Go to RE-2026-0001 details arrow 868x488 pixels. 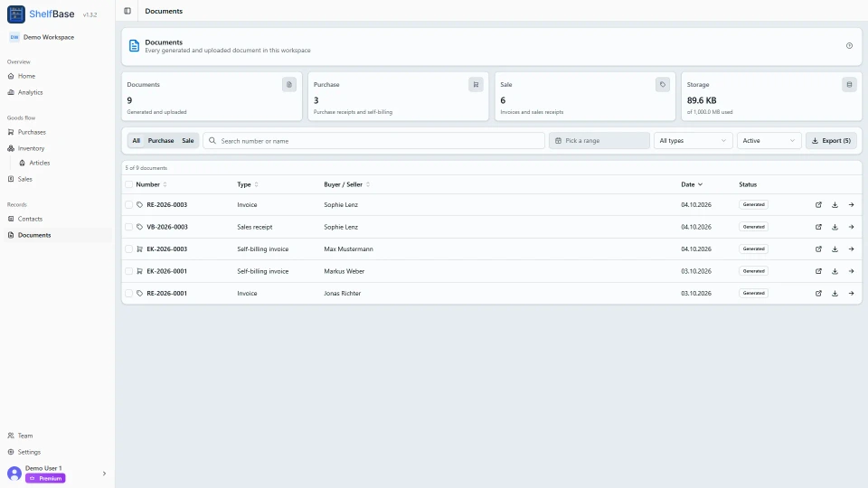click(851, 293)
